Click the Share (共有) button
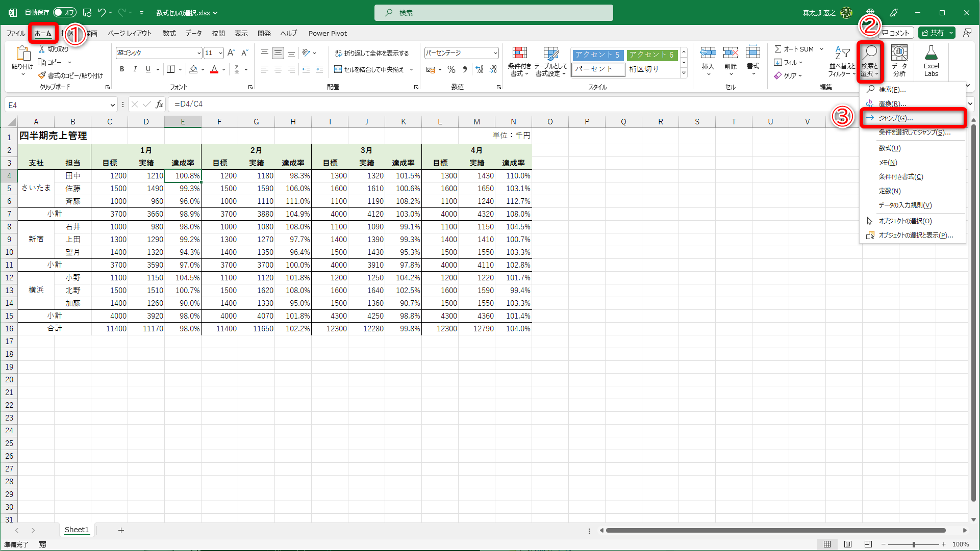The image size is (980, 551). 933,33
